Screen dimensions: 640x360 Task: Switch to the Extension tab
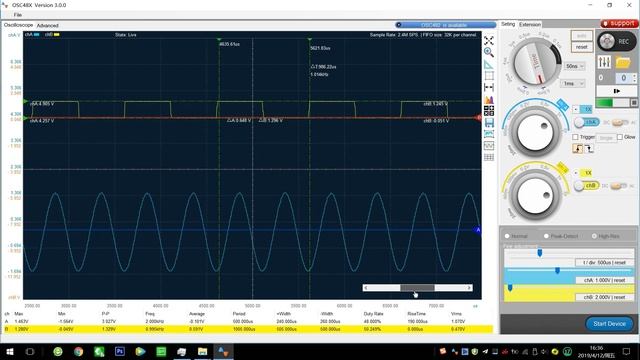pos(530,24)
